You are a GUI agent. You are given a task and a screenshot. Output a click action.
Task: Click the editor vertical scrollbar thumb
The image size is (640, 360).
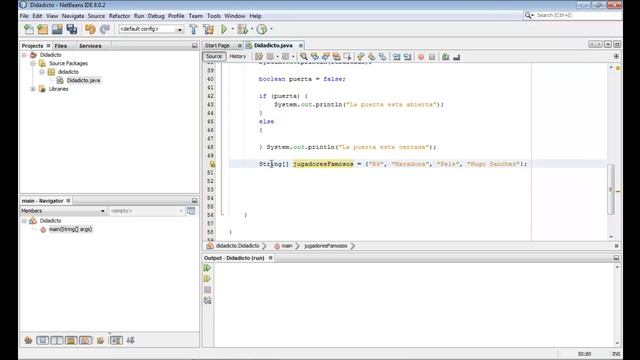[611, 189]
